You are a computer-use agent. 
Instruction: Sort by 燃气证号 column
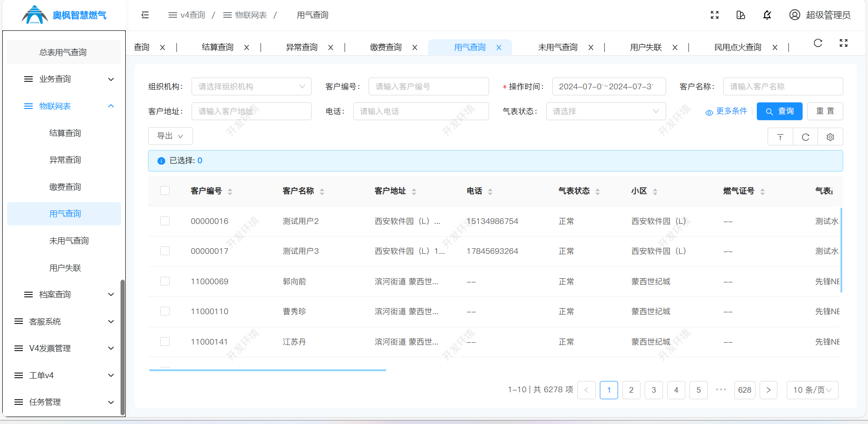tap(762, 192)
